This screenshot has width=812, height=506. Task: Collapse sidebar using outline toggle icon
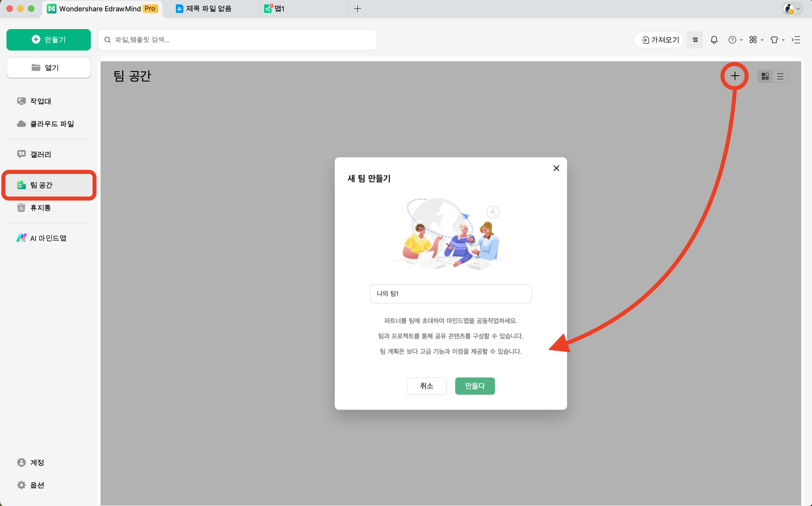(796, 40)
